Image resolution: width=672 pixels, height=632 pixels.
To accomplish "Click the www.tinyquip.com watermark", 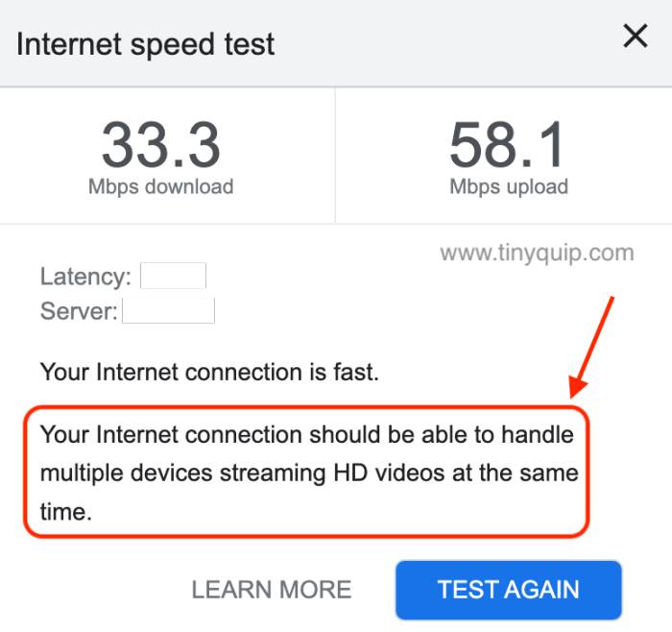I will (x=537, y=254).
